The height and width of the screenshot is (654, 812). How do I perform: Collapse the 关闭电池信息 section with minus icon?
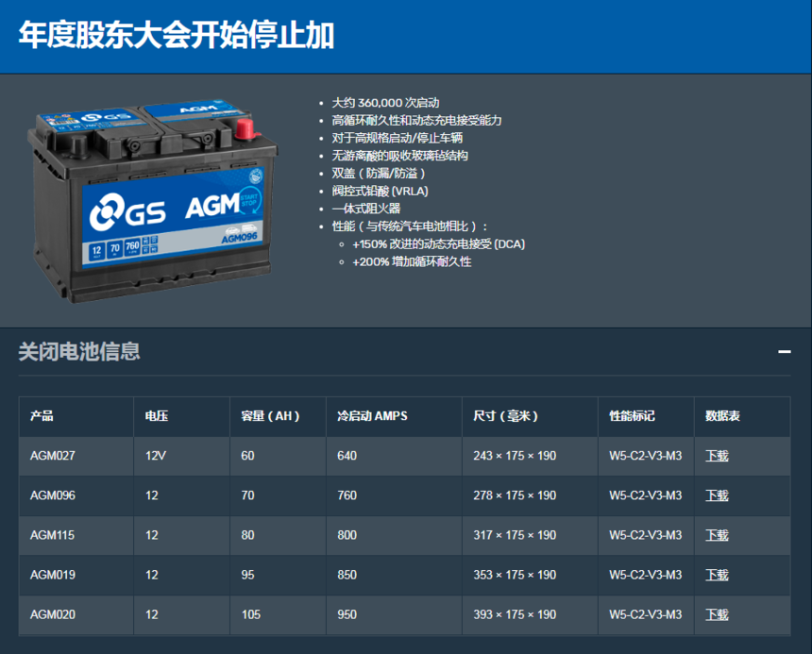coord(784,352)
